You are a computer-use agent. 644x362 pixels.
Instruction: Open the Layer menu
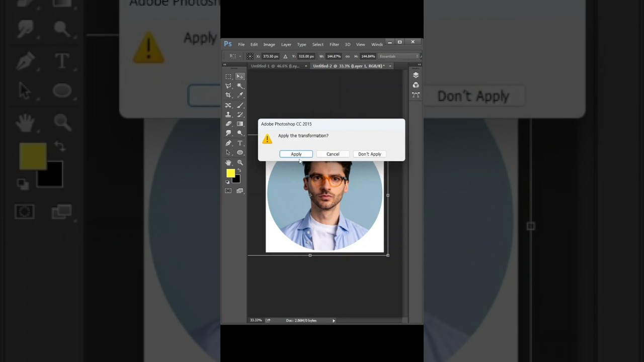tap(286, 44)
